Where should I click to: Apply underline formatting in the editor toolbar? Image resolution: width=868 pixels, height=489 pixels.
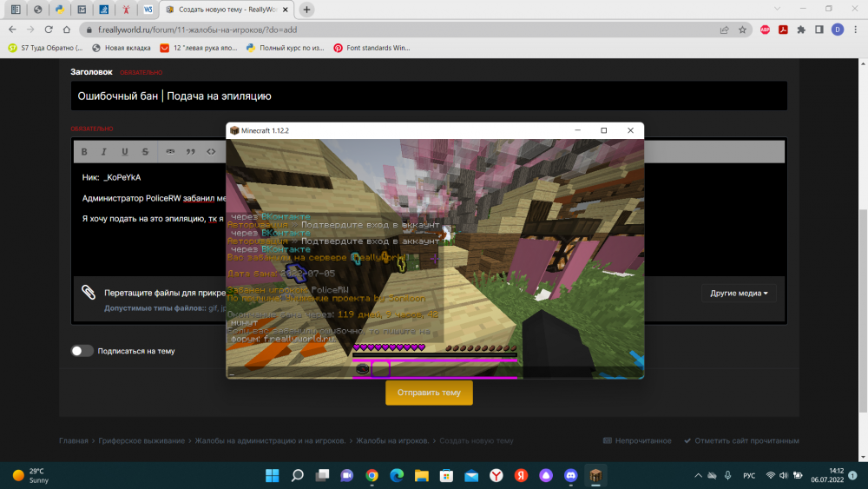coord(124,152)
